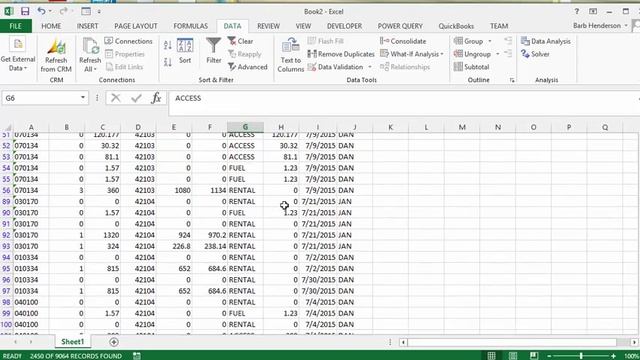640x360 pixels.
Task: Click Remove Duplicates
Action: 341,54
